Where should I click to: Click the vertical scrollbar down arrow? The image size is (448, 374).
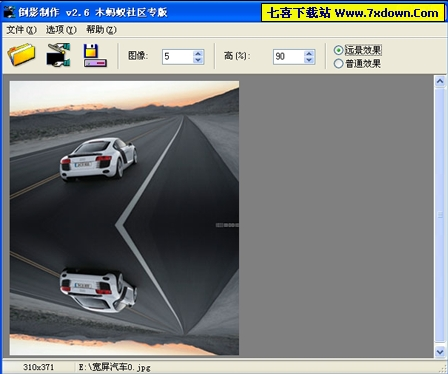(440, 351)
